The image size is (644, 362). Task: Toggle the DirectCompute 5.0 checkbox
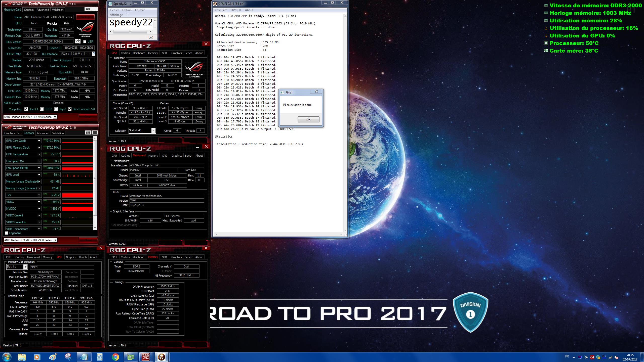pyautogui.click(x=70, y=109)
